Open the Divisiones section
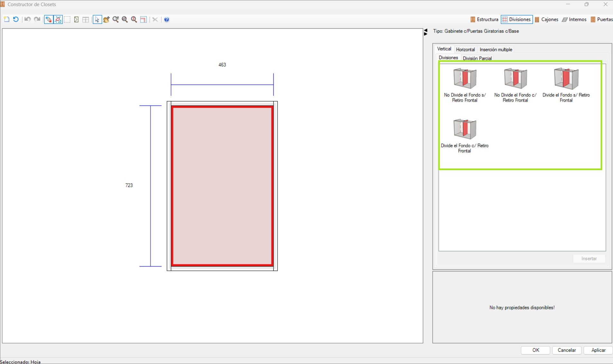613x364 pixels. pos(517,19)
